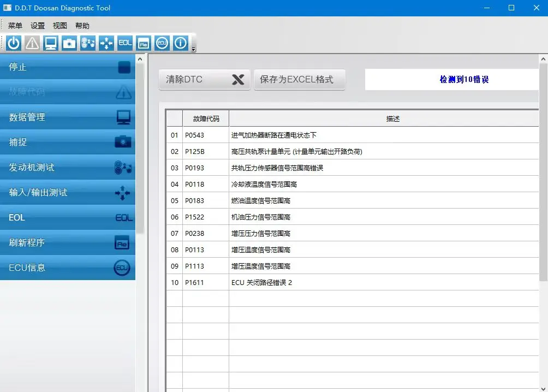
Task: Open 刷新程序 in the sidebar
Action: click(x=68, y=242)
